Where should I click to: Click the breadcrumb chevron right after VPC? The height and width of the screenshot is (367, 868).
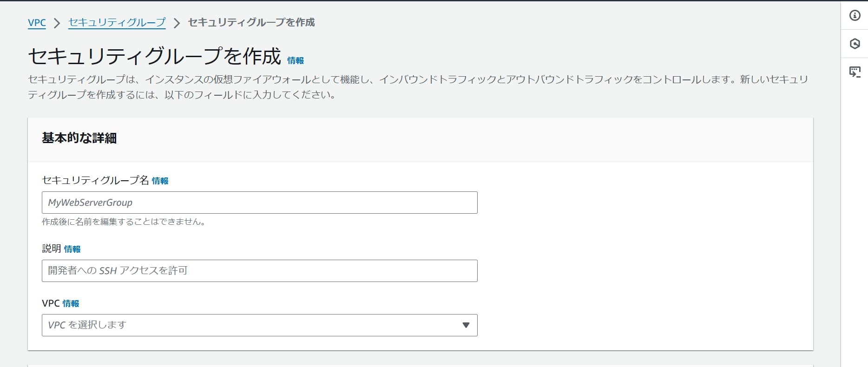pos(57,23)
